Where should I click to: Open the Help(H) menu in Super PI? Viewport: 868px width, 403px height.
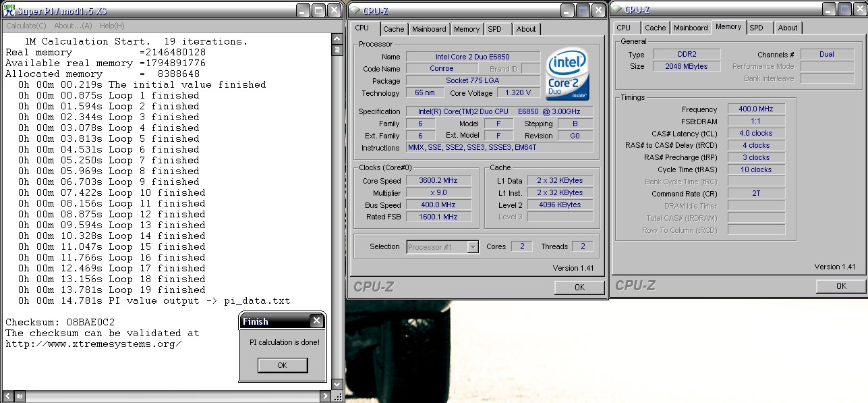click(112, 26)
